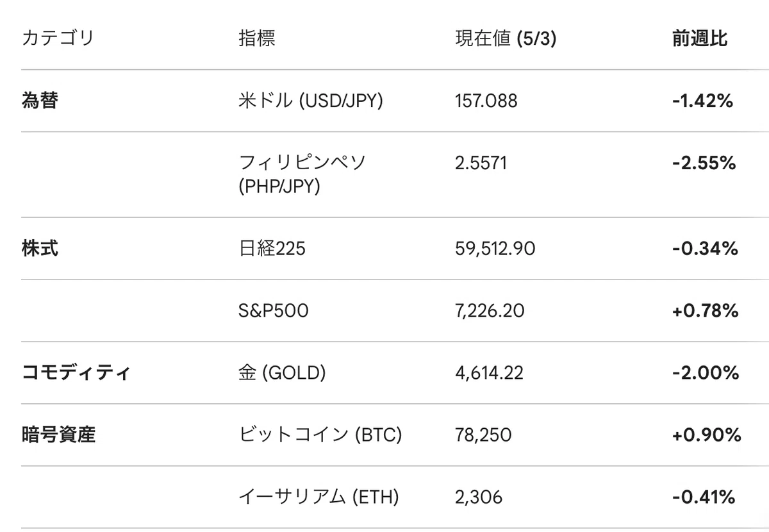
Task: Click the カテゴリ column header
Action: click(58, 38)
